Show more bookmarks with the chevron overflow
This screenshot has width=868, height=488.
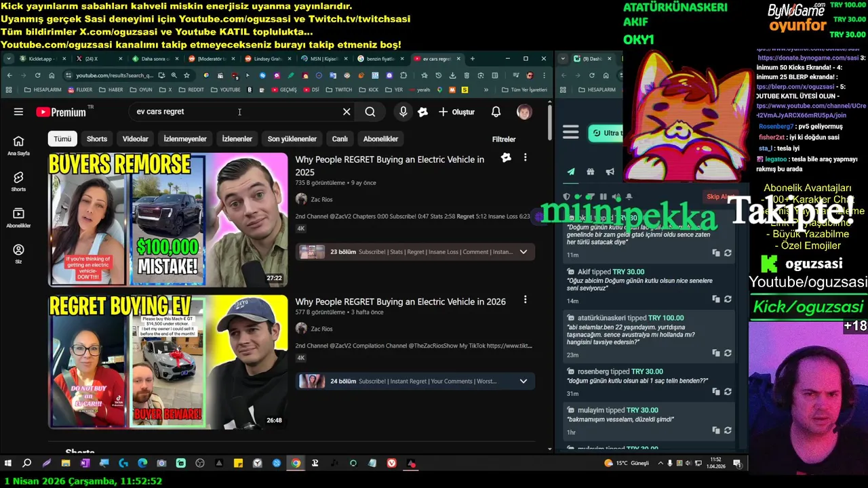[486, 89]
